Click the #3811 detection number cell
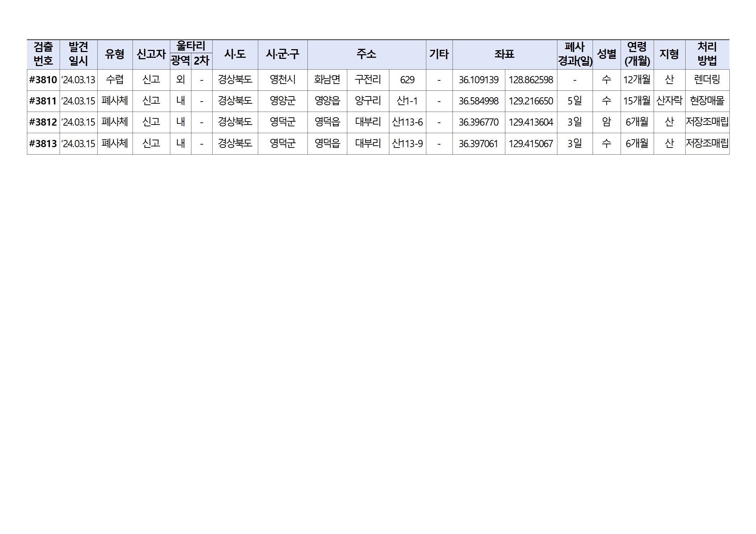 click(x=43, y=101)
